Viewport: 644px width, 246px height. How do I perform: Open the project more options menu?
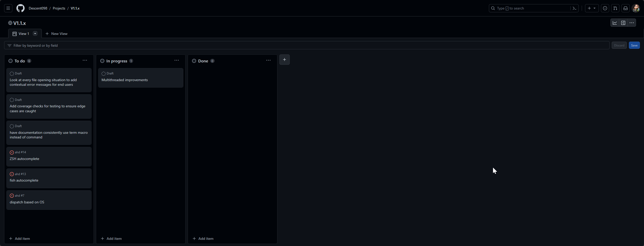[632, 23]
